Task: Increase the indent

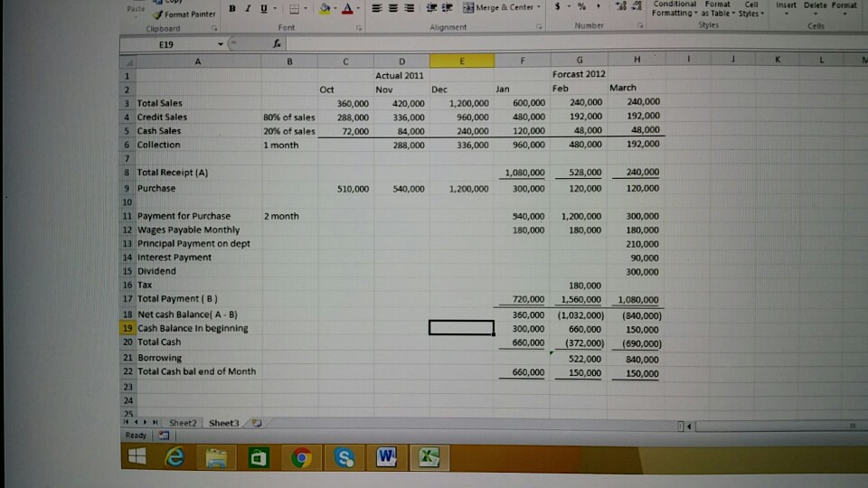Action: tap(448, 8)
